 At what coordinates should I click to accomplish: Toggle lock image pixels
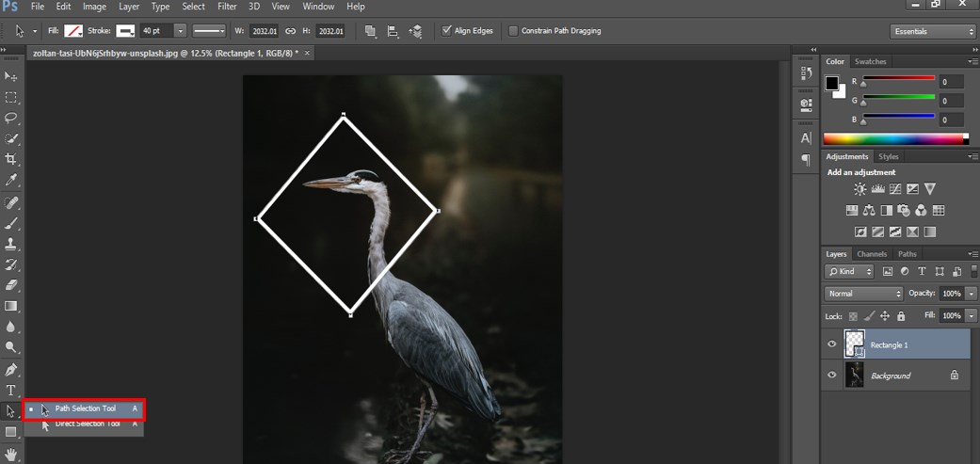coord(869,316)
